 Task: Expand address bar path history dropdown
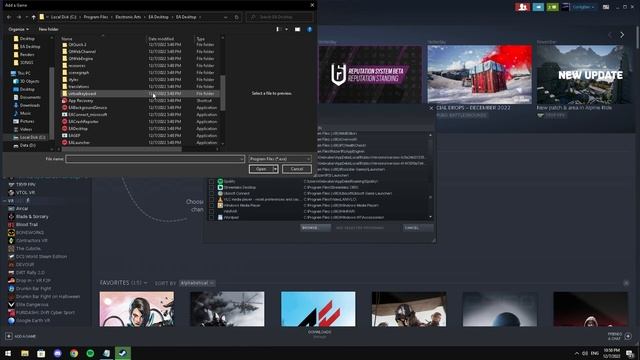click(x=226, y=17)
